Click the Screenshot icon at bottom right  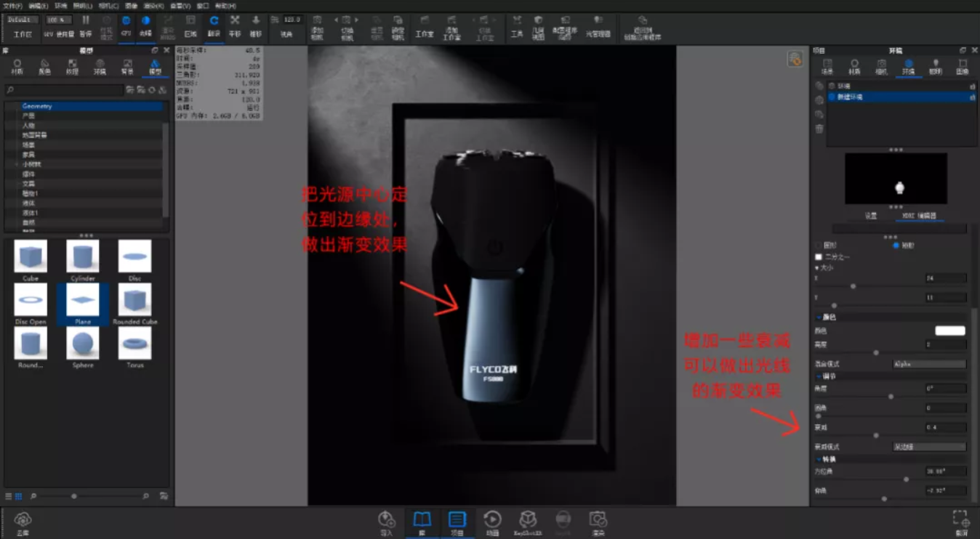point(962,519)
